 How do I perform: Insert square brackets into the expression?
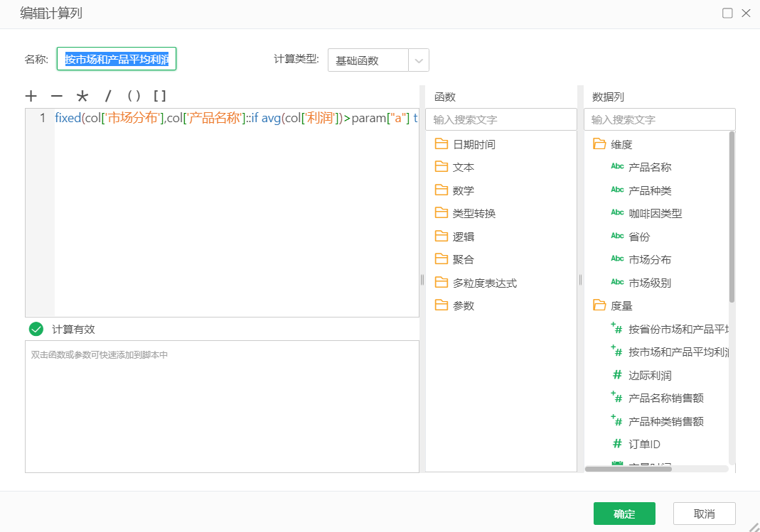(x=160, y=96)
